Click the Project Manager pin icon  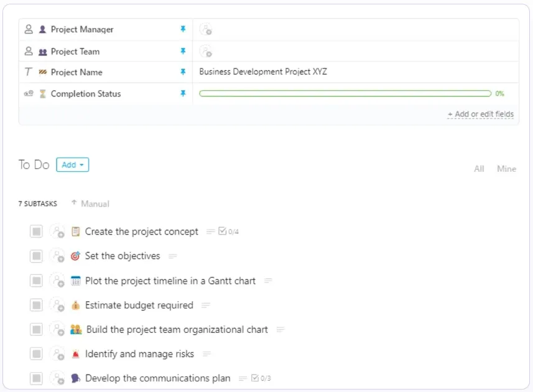point(183,29)
